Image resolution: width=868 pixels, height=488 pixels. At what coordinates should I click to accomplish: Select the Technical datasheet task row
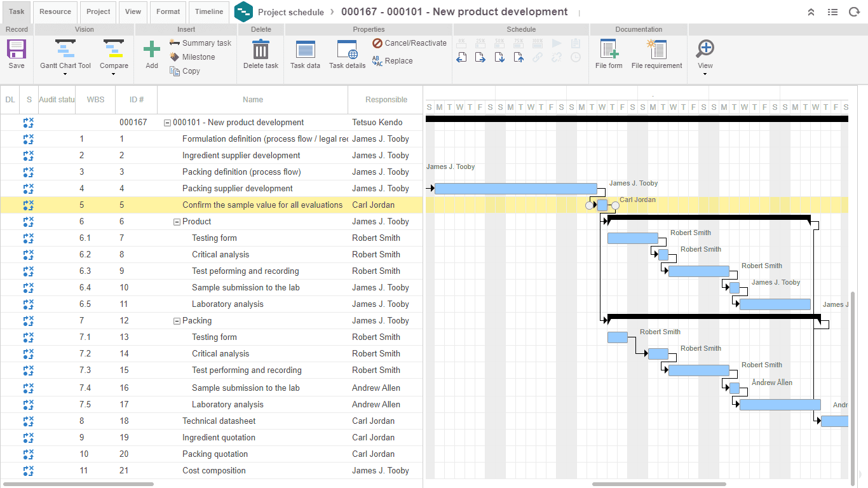219,421
